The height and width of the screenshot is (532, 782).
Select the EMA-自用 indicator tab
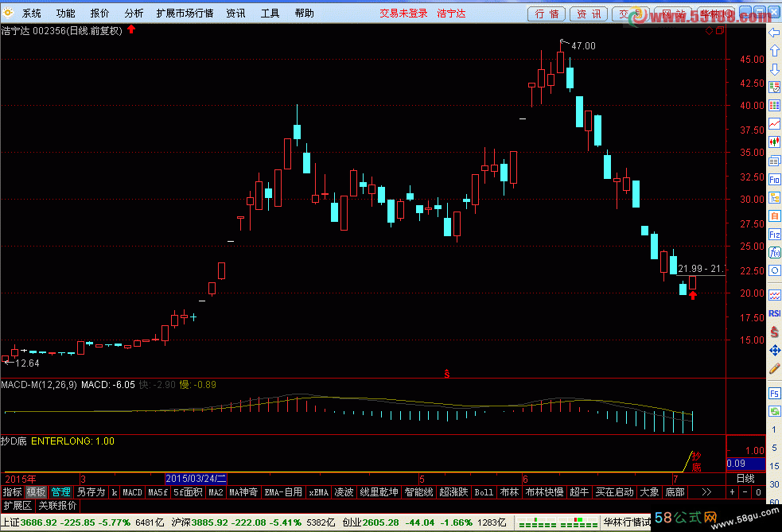pos(282,492)
